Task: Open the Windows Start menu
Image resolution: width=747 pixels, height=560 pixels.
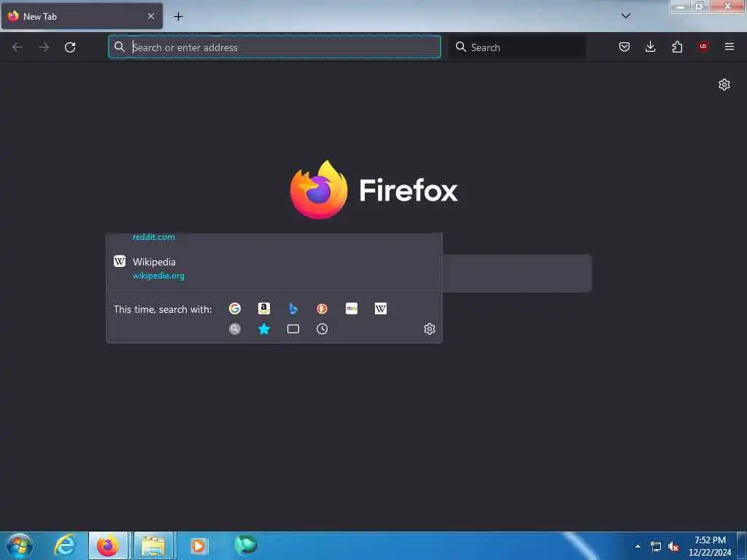Action: (x=20, y=545)
